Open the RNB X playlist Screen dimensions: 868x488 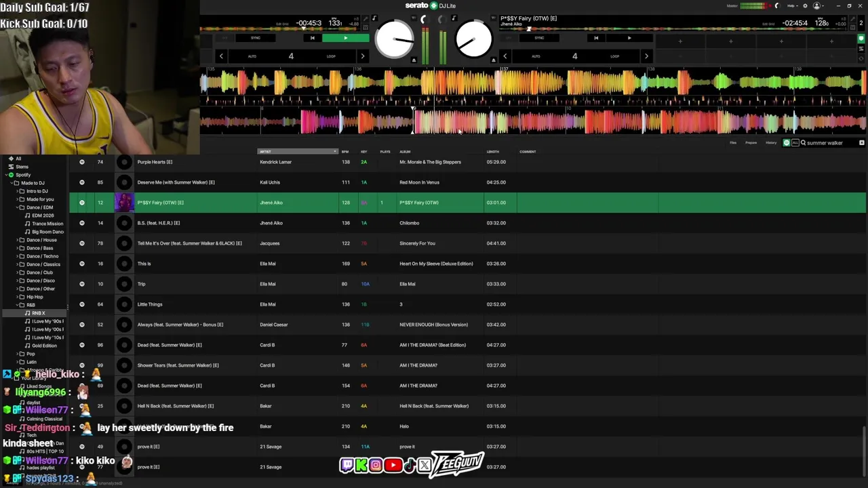point(38,313)
